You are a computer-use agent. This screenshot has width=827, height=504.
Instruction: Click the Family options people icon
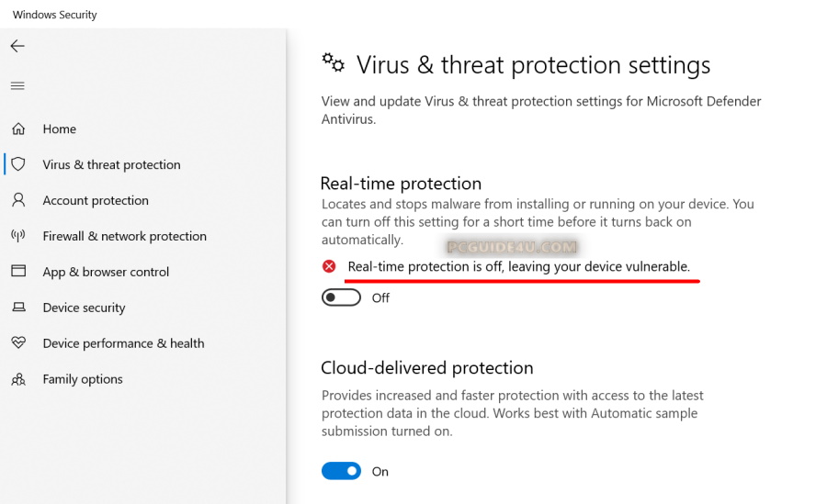[18, 379]
